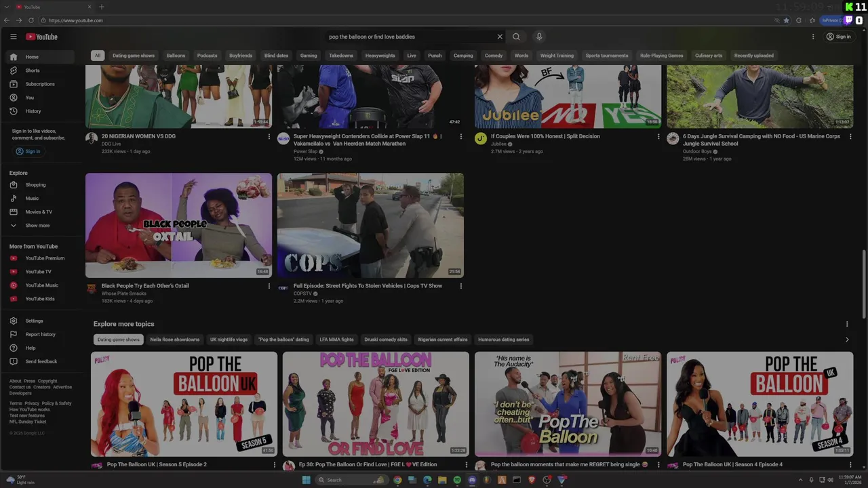Start voice search with microphone icon

pos(539,37)
